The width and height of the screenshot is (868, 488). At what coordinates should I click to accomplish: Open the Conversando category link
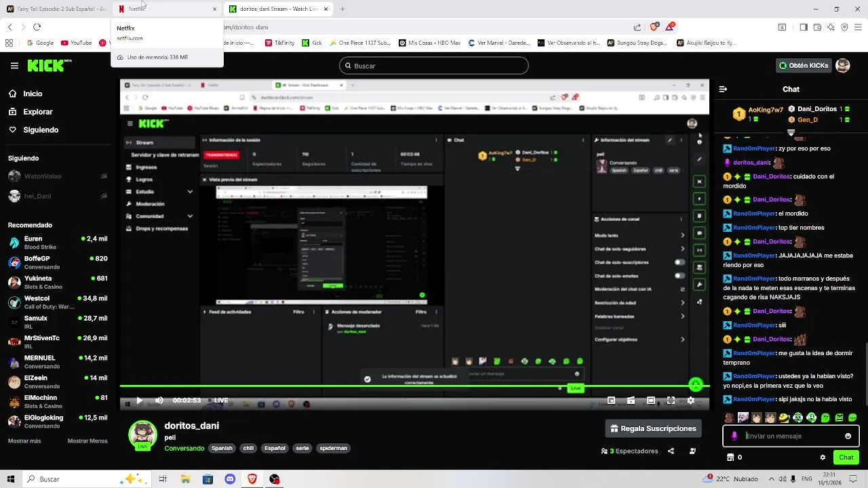pyautogui.click(x=184, y=448)
